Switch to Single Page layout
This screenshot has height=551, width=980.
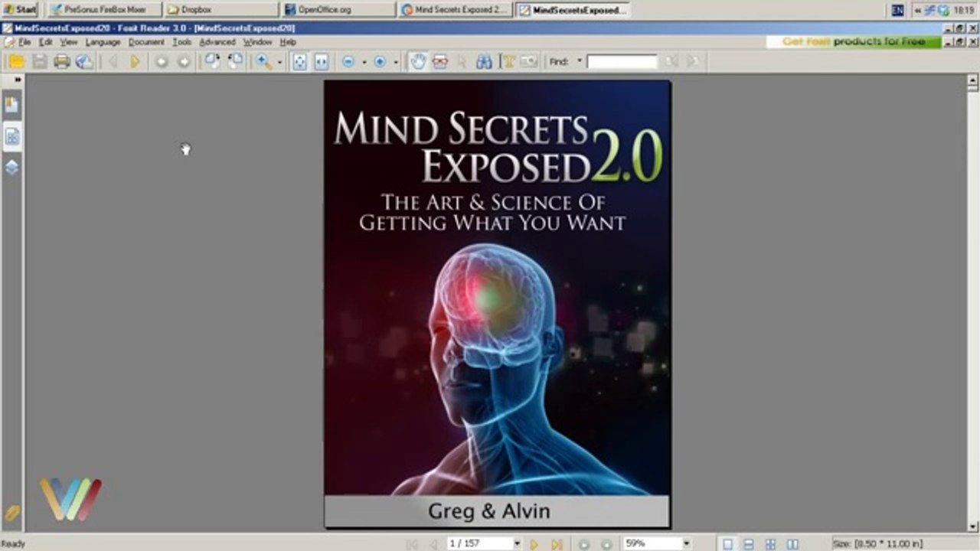(727, 544)
